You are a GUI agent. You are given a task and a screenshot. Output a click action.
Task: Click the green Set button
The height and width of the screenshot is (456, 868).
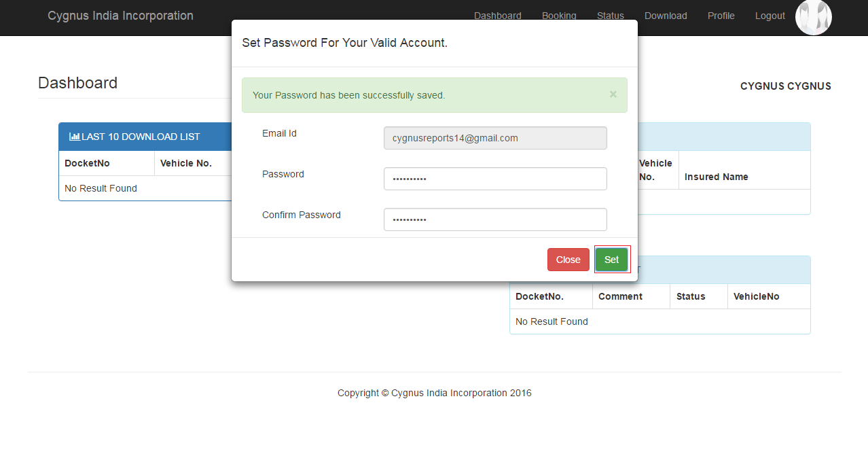coord(611,260)
